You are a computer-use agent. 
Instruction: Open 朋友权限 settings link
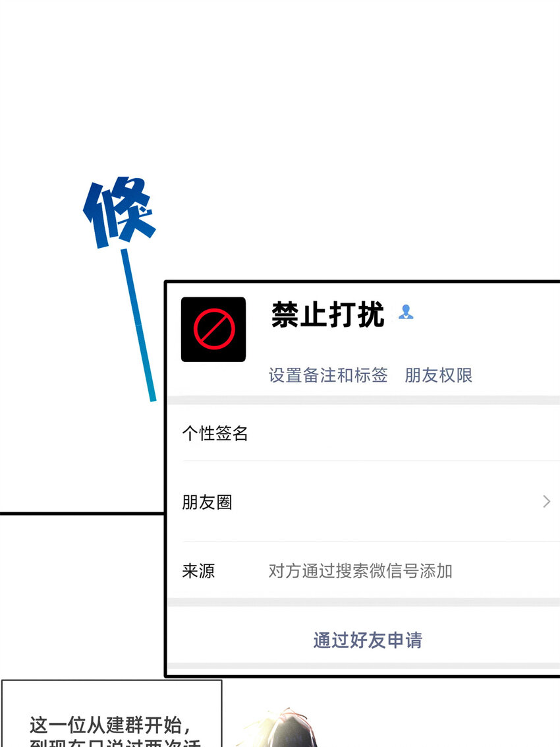(x=438, y=375)
